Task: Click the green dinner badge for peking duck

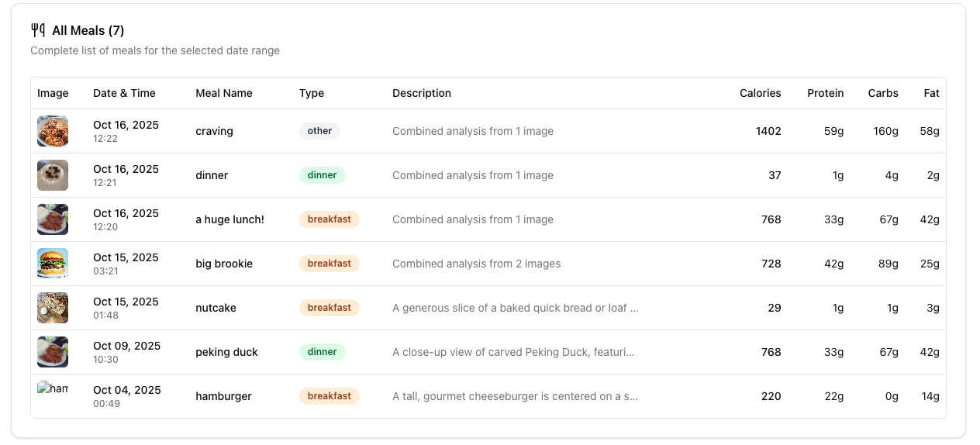Action: coord(322,352)
